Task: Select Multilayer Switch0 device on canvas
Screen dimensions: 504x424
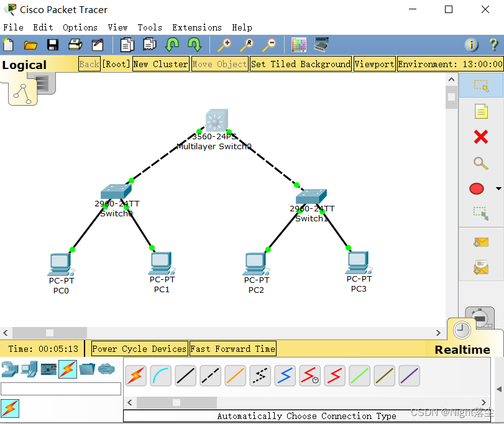Action: pyautogui.click(x=217, y=120)
